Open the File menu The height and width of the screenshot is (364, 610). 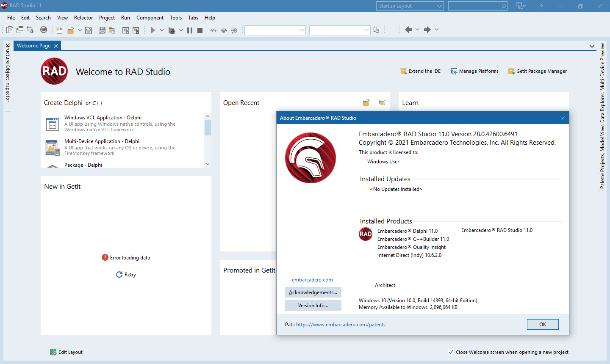click(x=11, y=18)
